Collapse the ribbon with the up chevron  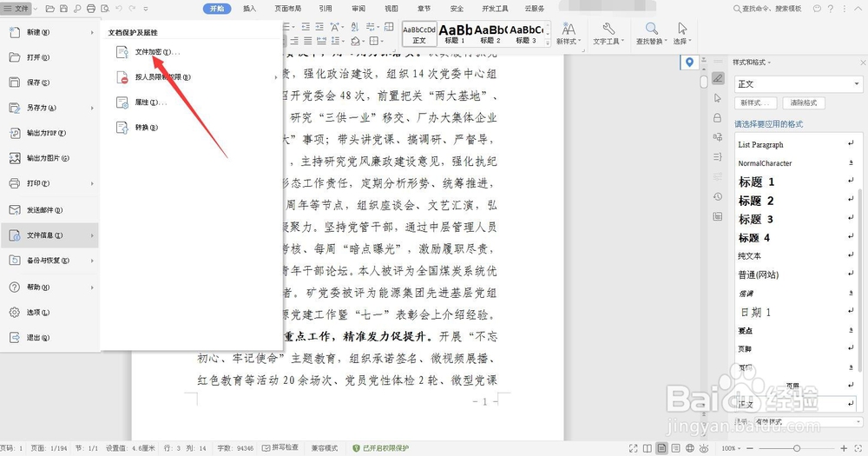coord(857,9)
